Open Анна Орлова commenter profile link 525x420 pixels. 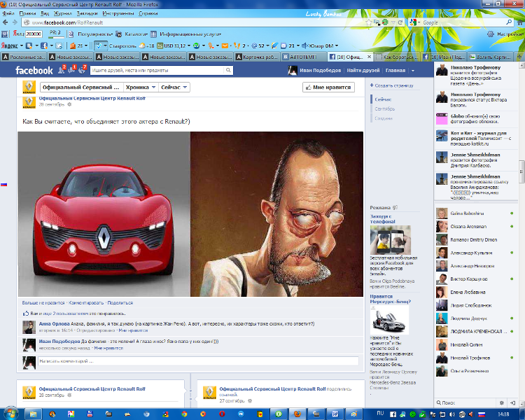pos(54,324)
